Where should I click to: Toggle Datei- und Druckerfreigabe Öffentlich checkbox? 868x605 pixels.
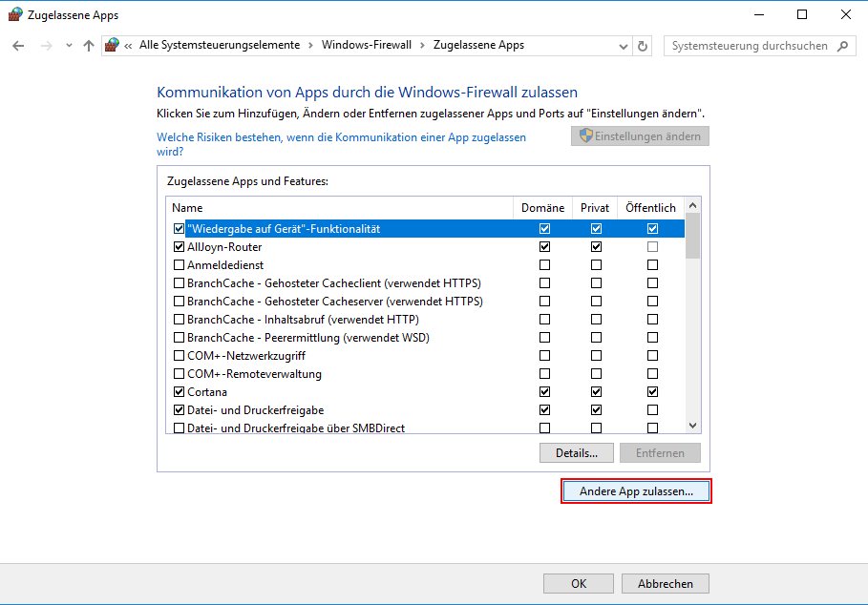pyautogui.click(x=652, y=410)
